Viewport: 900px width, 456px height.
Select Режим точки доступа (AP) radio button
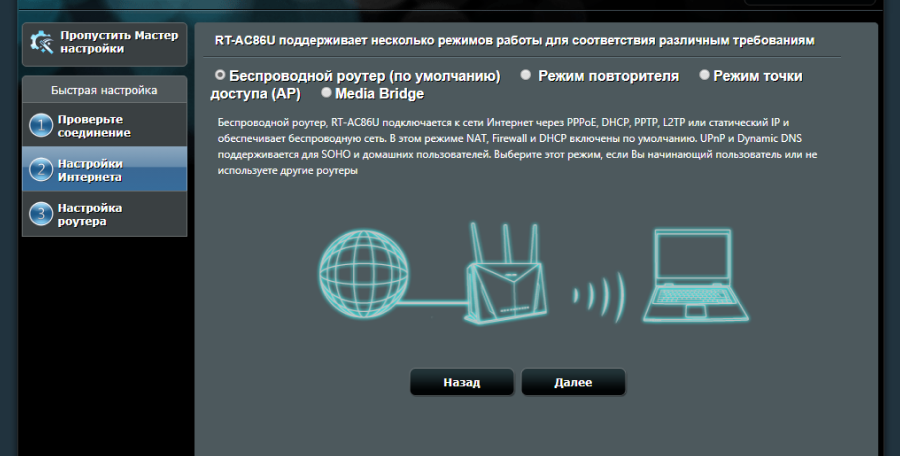tap(704, 75)
